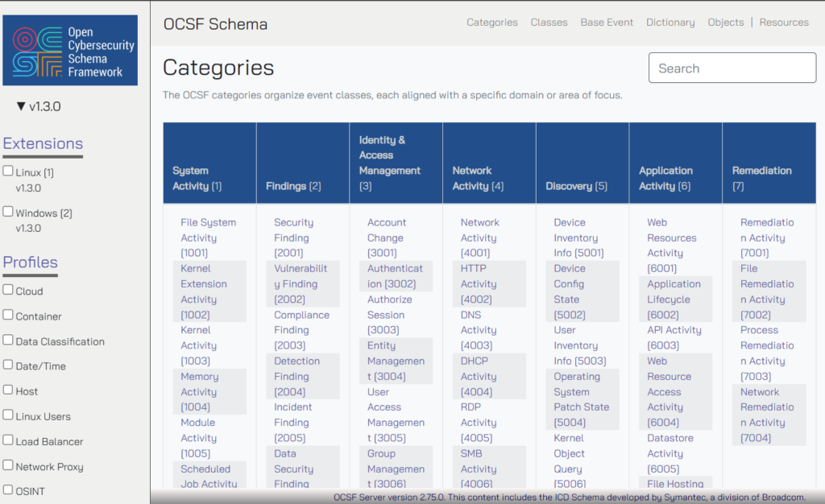This screenshot has width=825, height=504.
Task: Toggle the Network Proxy profile
Action: [x=8, y=466]
